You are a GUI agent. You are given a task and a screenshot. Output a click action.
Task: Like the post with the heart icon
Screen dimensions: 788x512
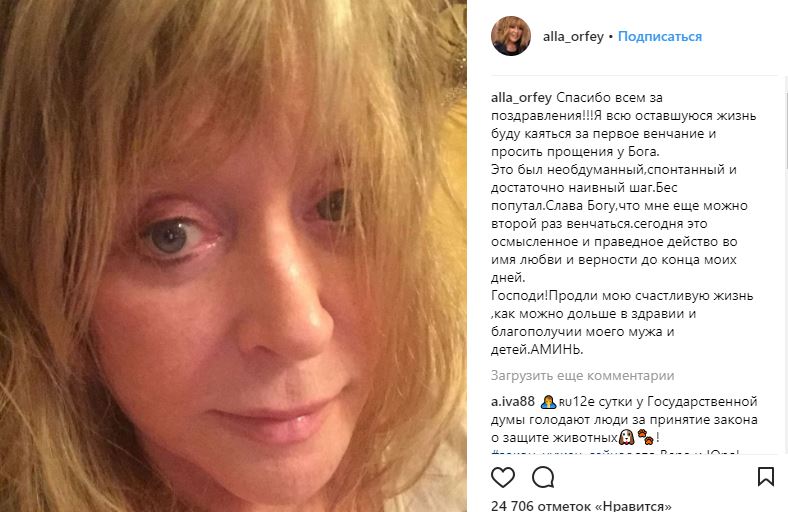point(503,477)
